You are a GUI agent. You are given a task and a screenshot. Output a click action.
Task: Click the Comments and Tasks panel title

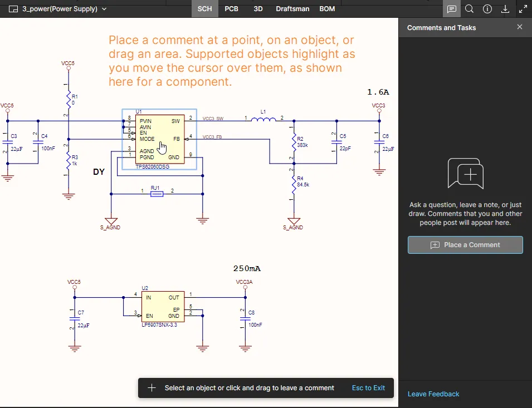[441, 28]
